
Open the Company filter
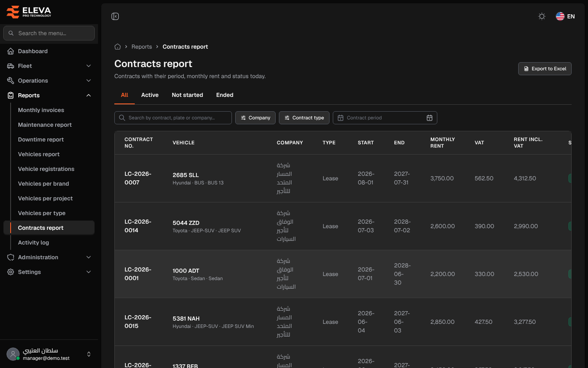coord(255,118)
